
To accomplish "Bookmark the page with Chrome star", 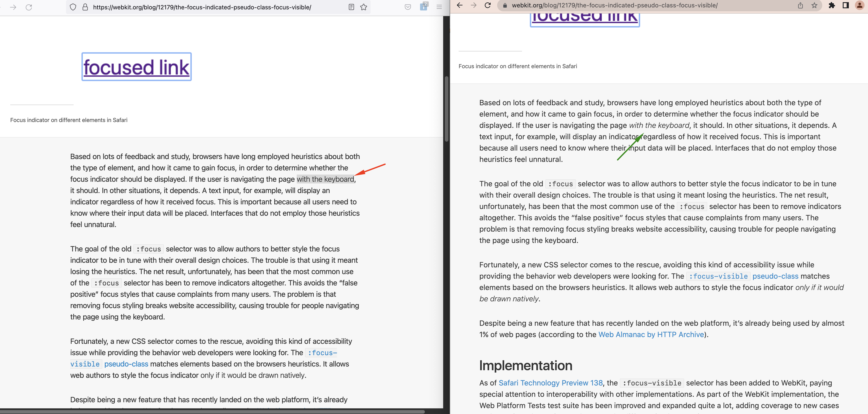I will point(814,5).
